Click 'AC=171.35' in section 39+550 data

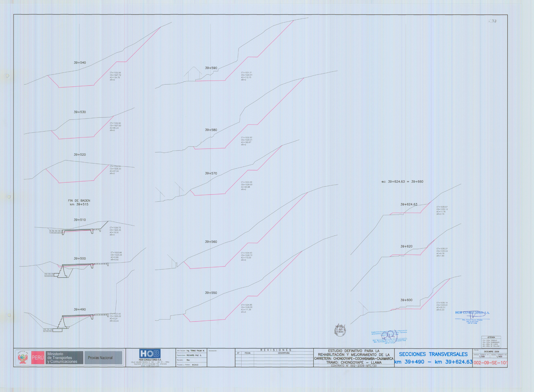tap(246, 310)
